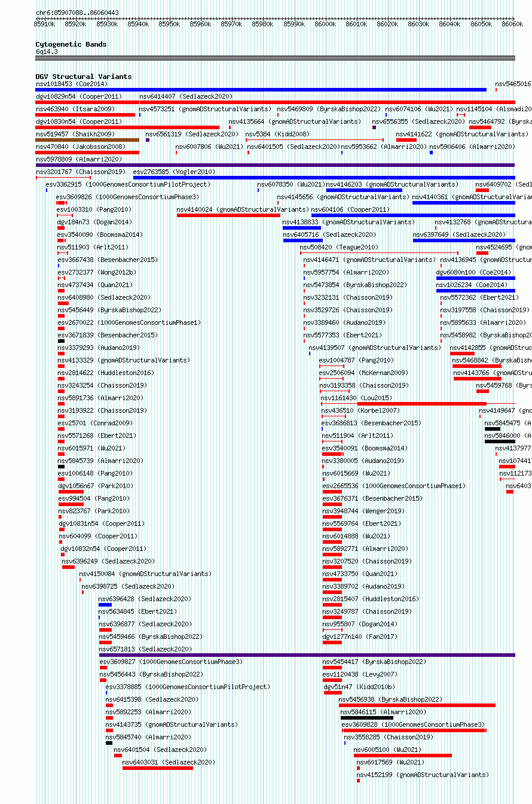Click the Cytogenetic Bands track title
Screen dimensions: 532x804
pos(71,44)
